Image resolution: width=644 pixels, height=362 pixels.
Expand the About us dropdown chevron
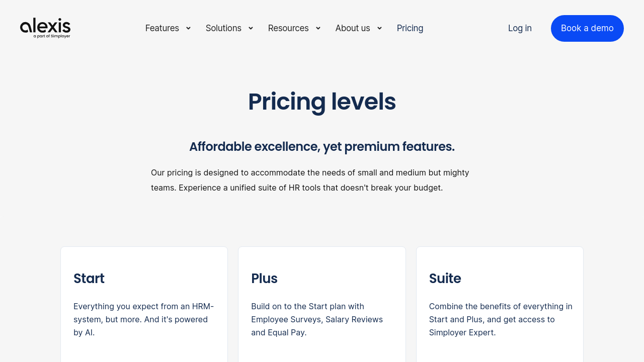379,28
